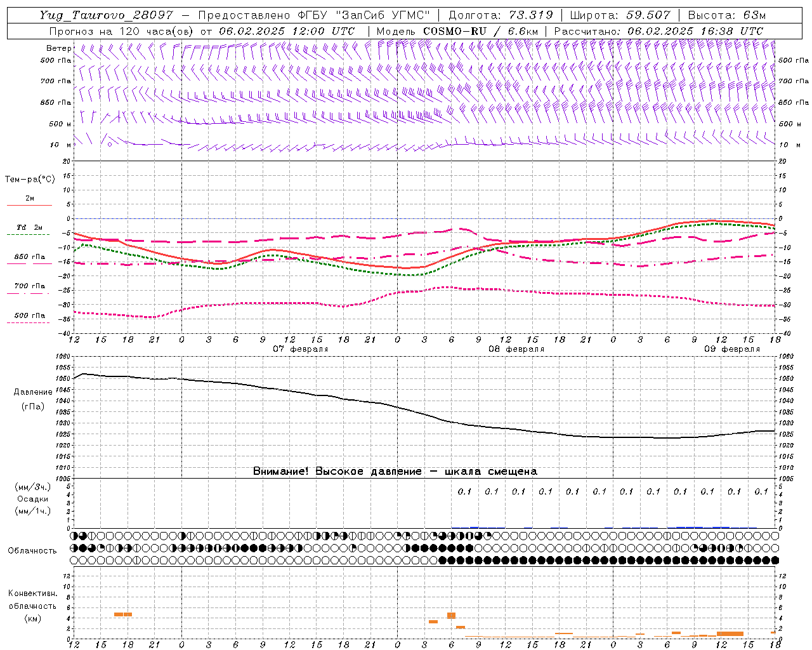Click the wide orange convective bar near 12h 9 February
The width and height of the screenshot is (812, 650).
[730, 633]
